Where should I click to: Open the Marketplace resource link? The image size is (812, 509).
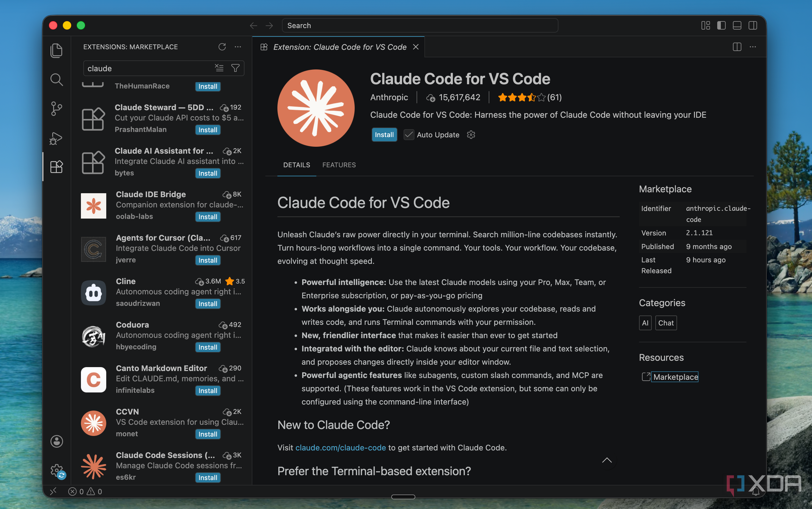[x=675, y=377]
